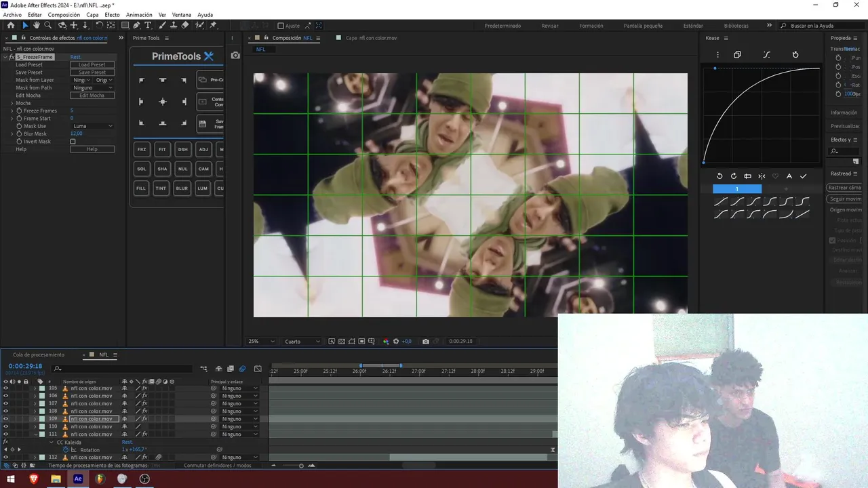
Task: Click Kease copy curve icon
Action: (x=737, y=55)
